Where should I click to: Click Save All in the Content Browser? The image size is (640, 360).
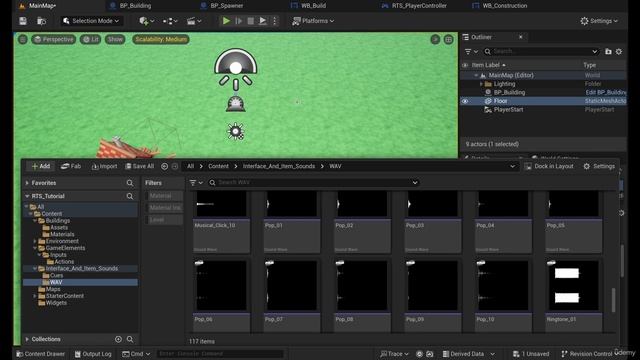click(x=140, y=166)
